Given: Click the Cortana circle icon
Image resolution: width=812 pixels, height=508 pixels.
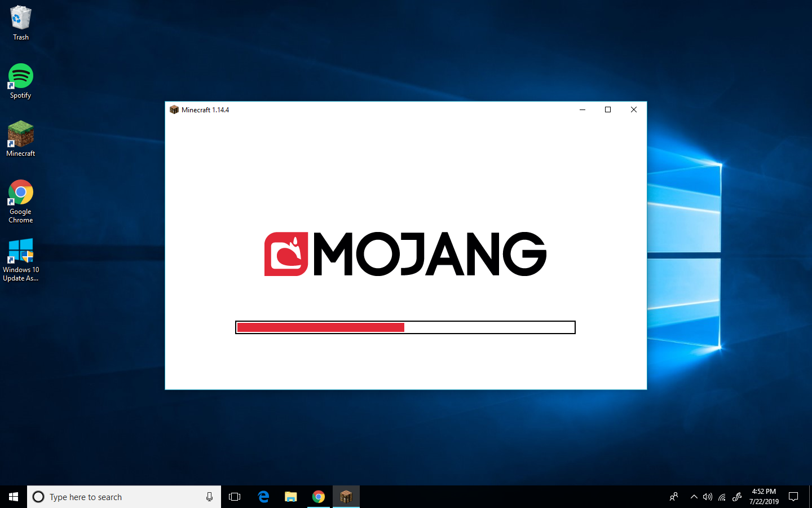Looking at the screenshot, I should tap(38, 497).
